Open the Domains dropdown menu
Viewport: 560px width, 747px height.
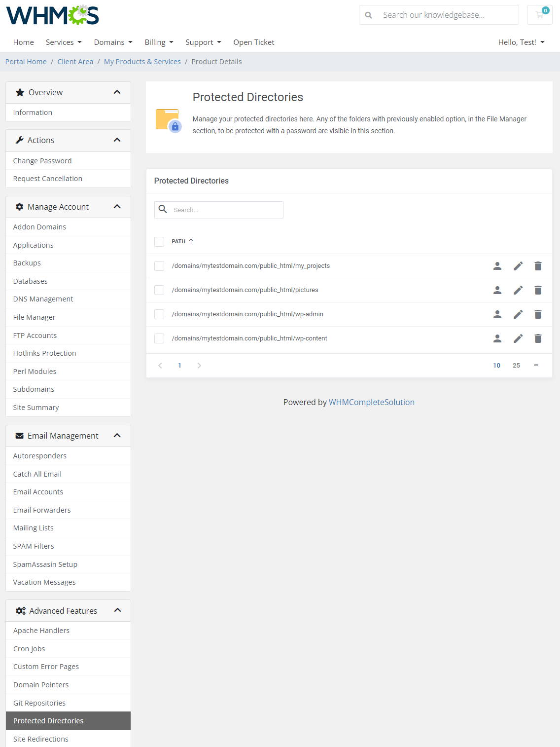coord(113,42)
